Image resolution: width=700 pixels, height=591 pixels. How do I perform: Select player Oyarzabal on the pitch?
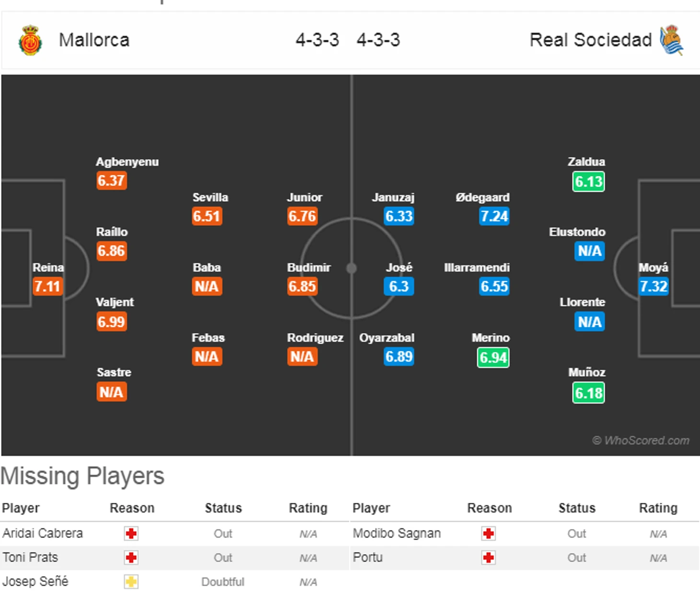[386, 338]
